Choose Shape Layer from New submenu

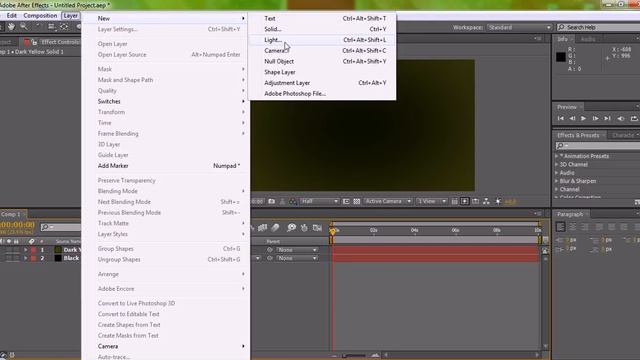click(x=322, y=72)
